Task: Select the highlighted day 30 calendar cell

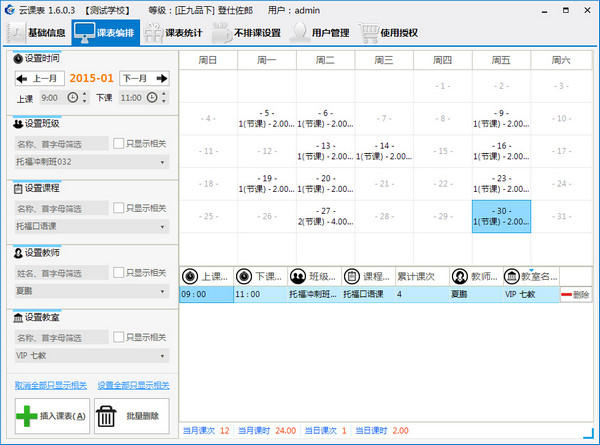Action: point(501,217)
